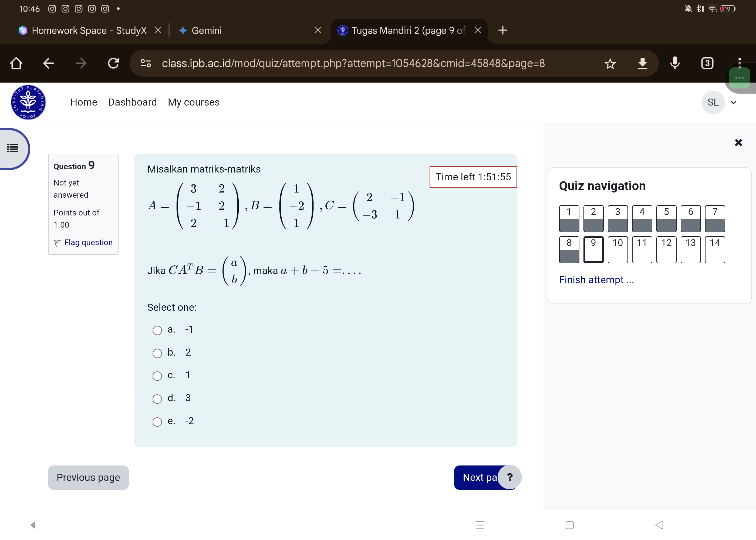Select answer b. 2
Viewport: 756px width, 540px height.
tap(157, 353)
